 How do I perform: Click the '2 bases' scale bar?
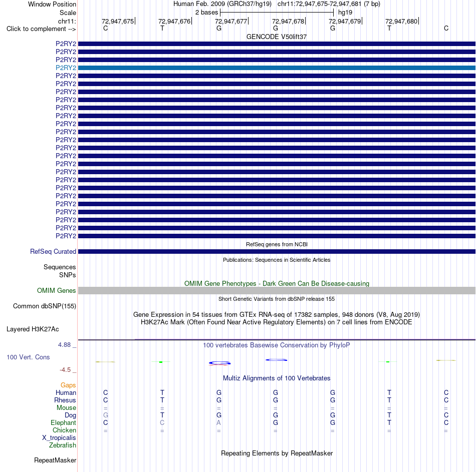click(x=277, y=13)
